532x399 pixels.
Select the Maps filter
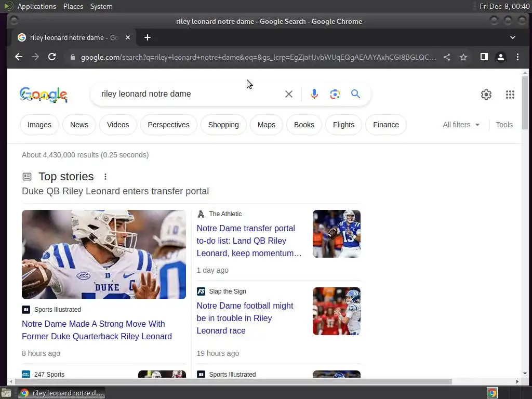(x=267, y=125)
